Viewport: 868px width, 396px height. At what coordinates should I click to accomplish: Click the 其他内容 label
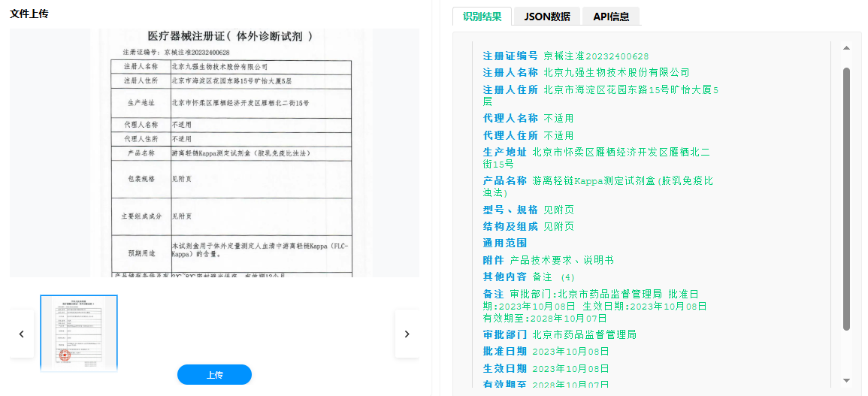(505, 277)
